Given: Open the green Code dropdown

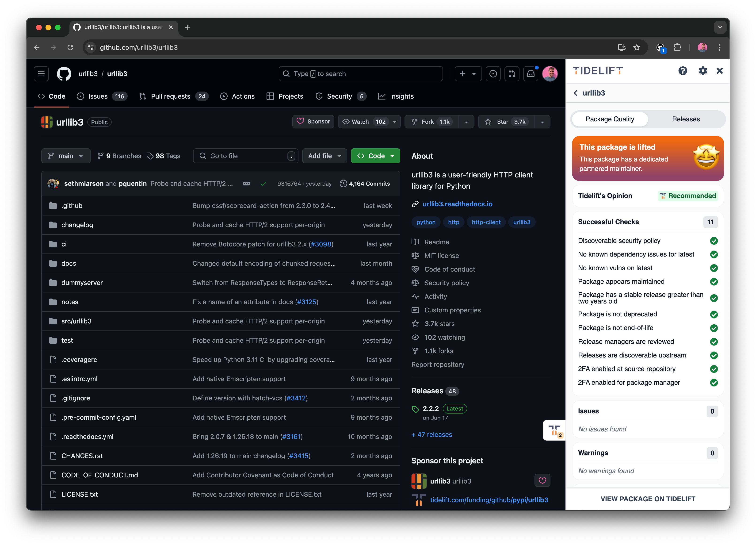Looking at the screenshot, I should pos(375,156).
